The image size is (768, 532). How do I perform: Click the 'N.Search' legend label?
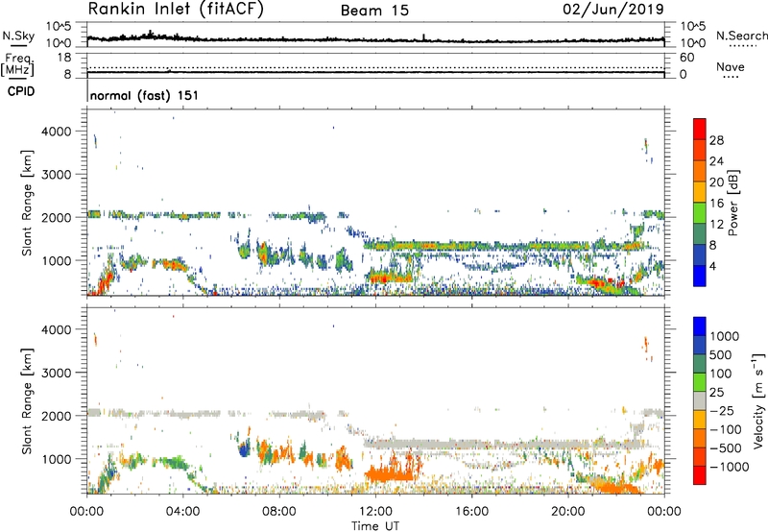point(741,36)
